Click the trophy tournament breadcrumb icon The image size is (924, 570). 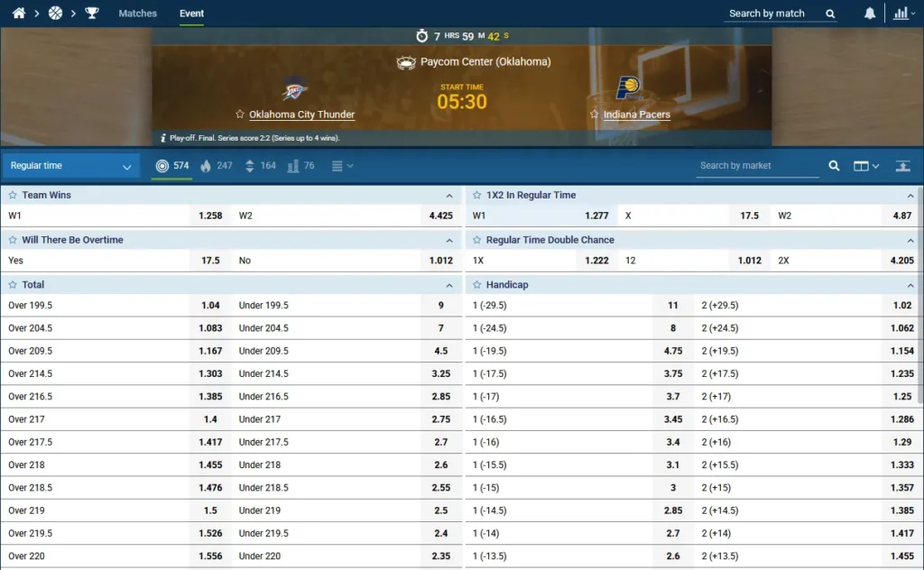[92, 14]
